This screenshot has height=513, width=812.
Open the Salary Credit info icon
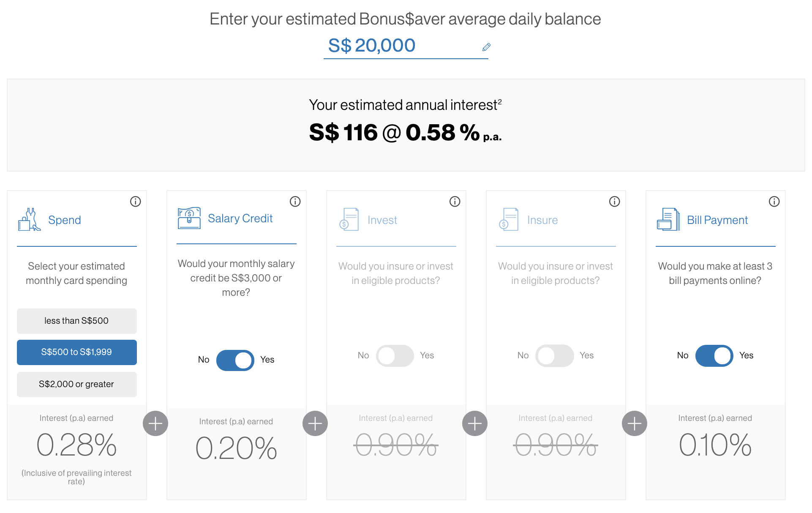(295, 202)
